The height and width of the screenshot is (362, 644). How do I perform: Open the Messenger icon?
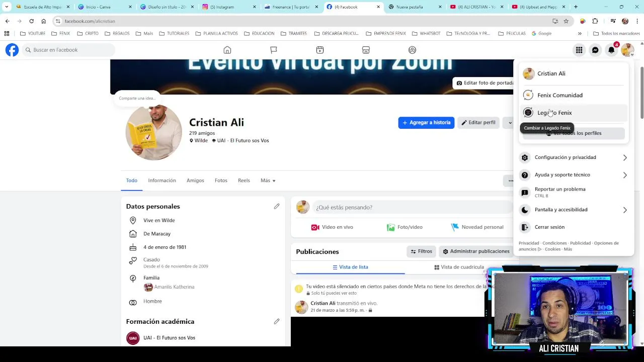coord(595,50)
